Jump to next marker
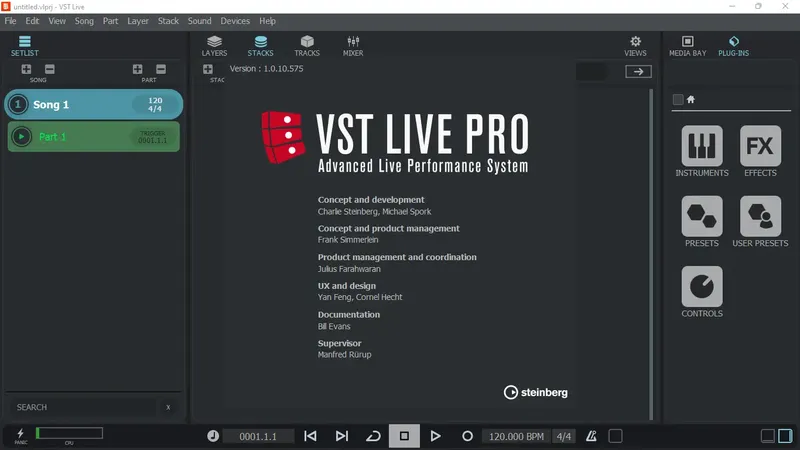 pos(342,436)
